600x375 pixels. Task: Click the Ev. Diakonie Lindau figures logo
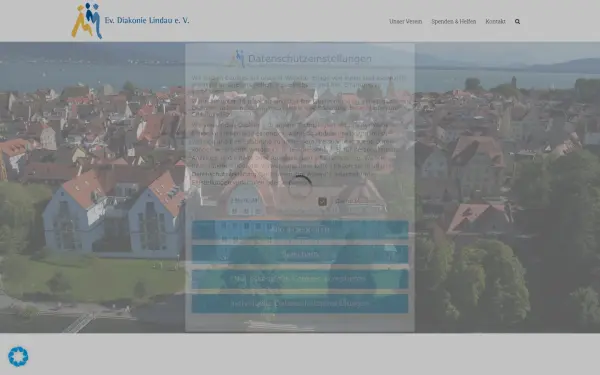point(87,21)
